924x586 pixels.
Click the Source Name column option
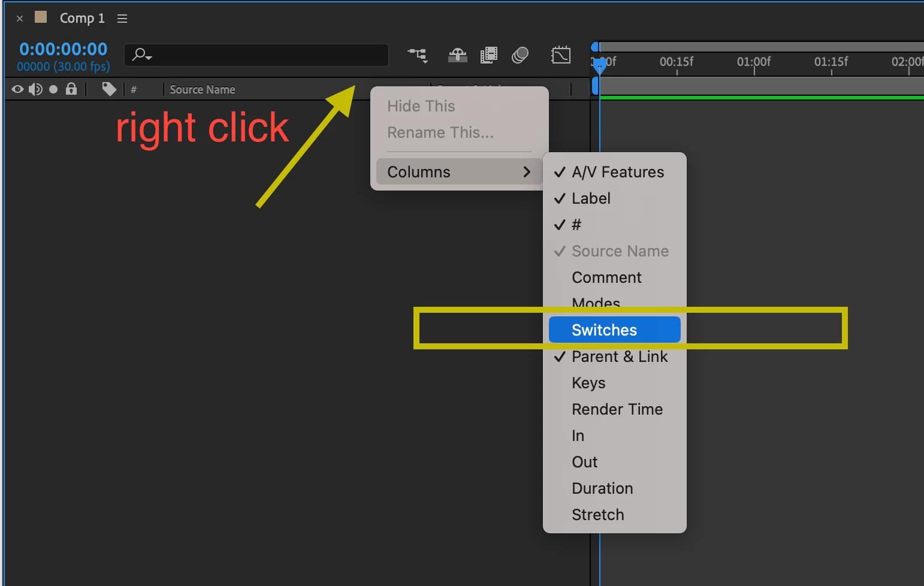click(x=615, y=251)
